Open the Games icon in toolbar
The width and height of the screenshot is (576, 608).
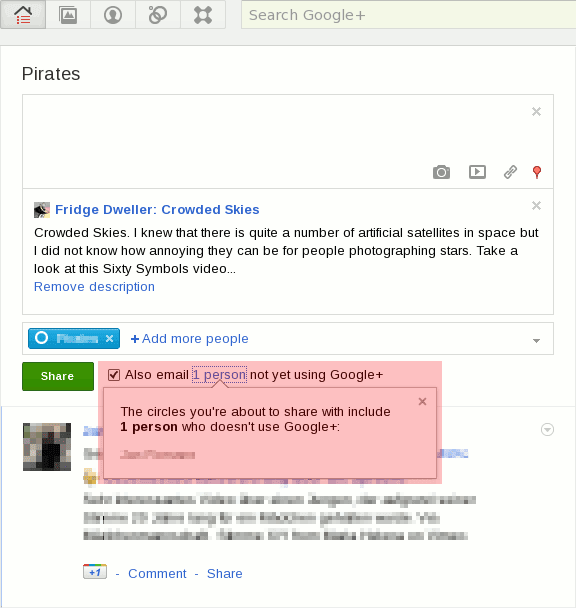click(203, 15)
